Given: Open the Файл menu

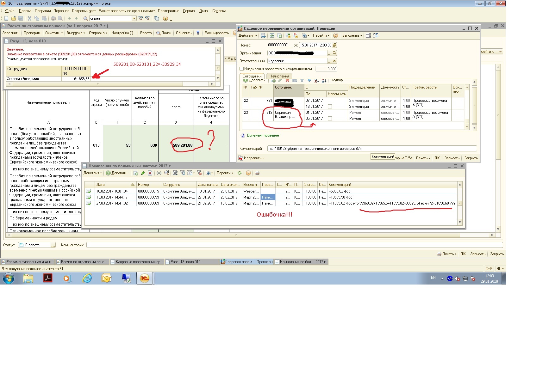Looking at the screenshot, I should click(x=10, y=11).
